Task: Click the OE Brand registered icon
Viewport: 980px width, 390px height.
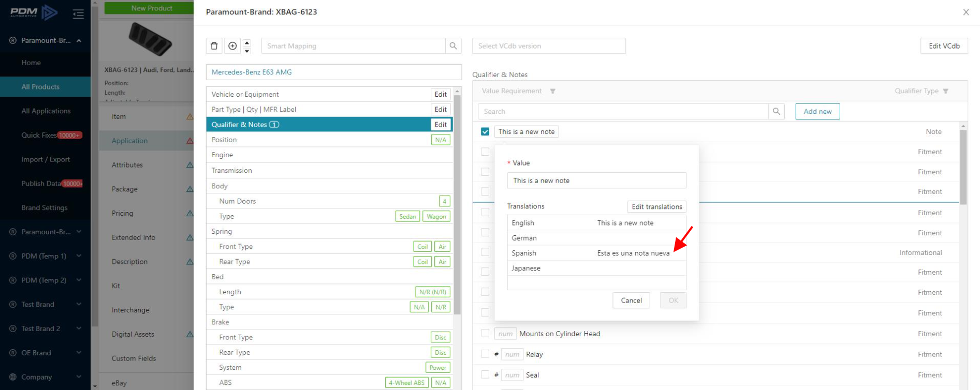Action: tap(13, 353)
